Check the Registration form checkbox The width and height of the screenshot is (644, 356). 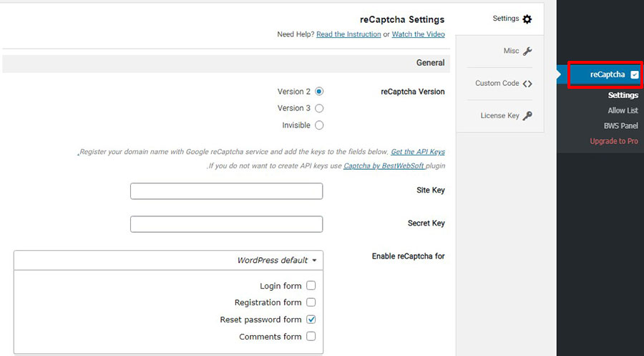311,302
